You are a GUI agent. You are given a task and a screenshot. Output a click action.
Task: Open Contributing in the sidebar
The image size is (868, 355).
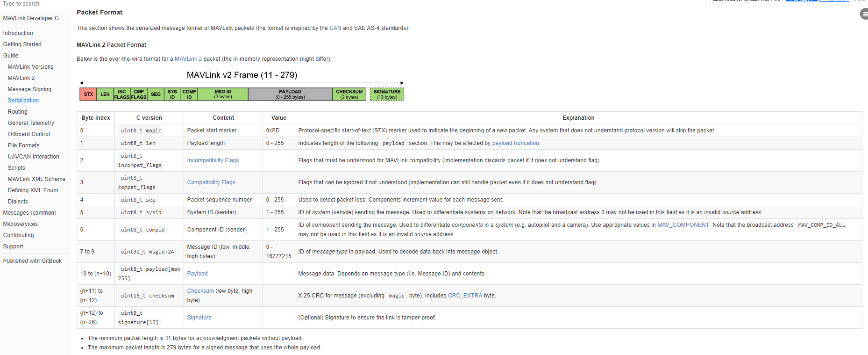(19, 235)
